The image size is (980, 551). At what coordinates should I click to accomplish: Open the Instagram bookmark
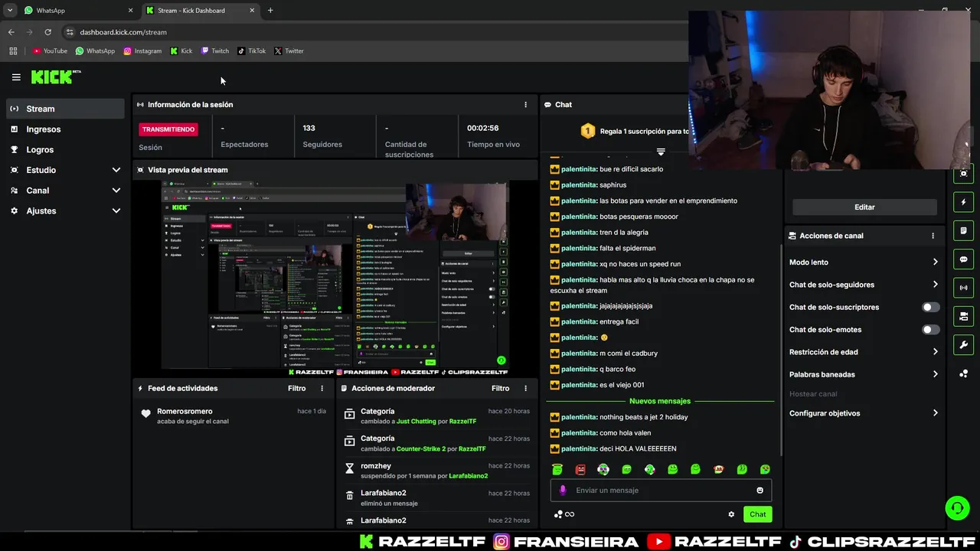click(x=142, y=51)
